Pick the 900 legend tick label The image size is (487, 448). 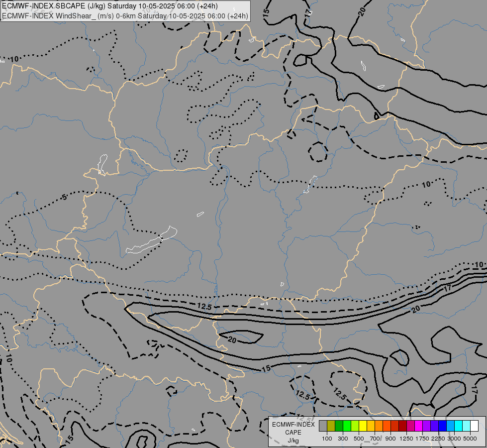(x=390, y=439)
